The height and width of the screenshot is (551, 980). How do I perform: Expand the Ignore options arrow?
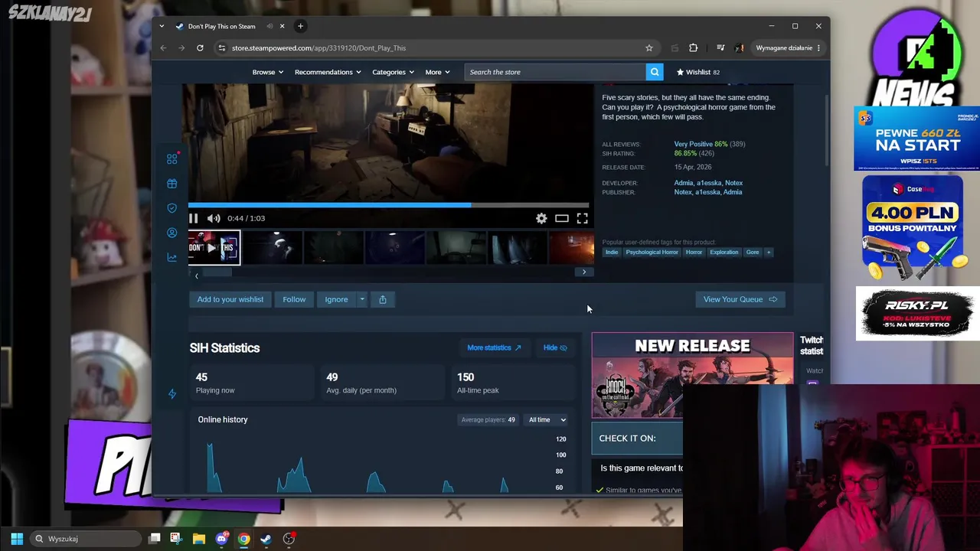[362, 299]
